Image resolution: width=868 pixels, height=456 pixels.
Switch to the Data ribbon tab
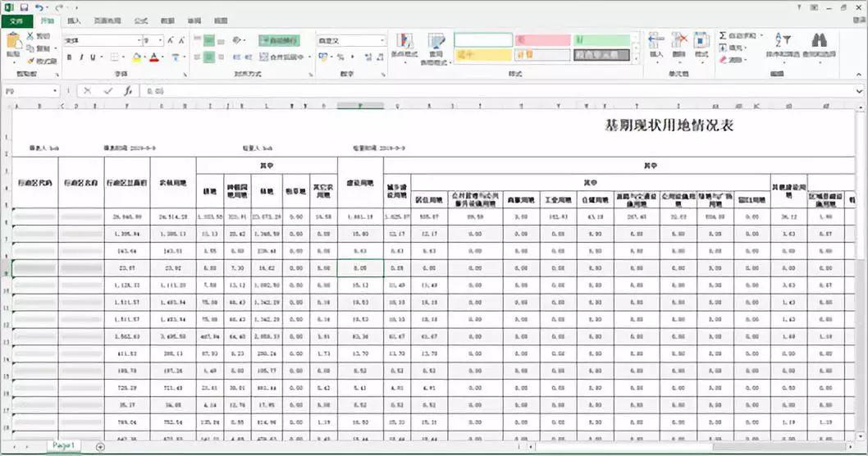pos(167,21)
